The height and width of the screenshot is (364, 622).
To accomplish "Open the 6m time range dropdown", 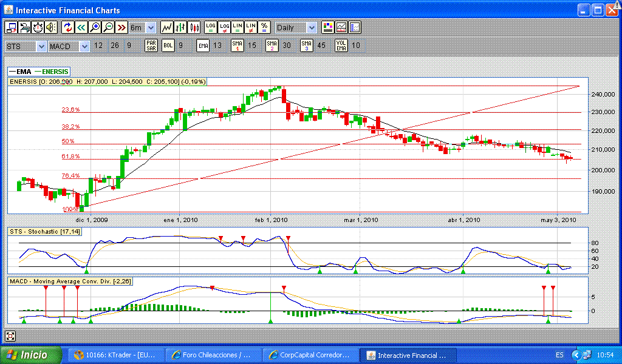I will pos(150,27).
